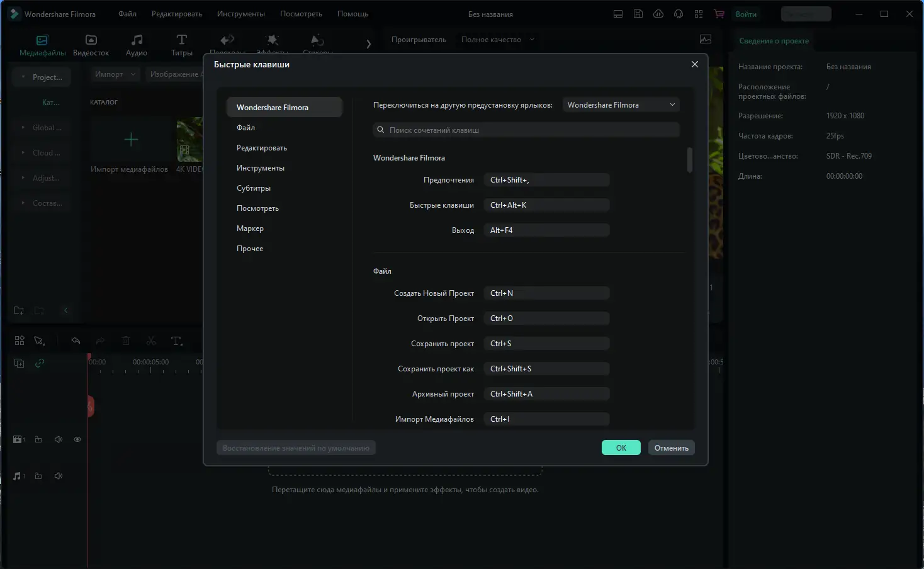924x569 pixels.
Task: Click the undo arrow in timeline toolbar
Action: [76, 341]
